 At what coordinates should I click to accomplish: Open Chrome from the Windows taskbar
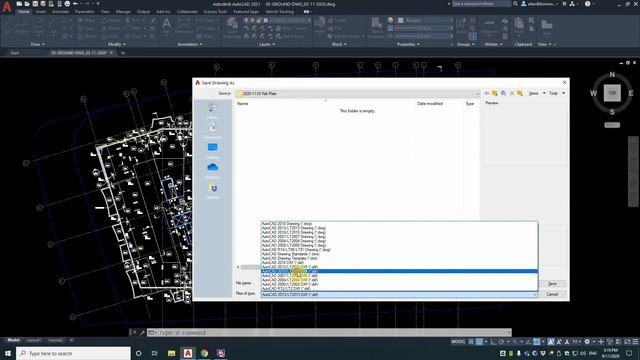(x=204, y=353)
